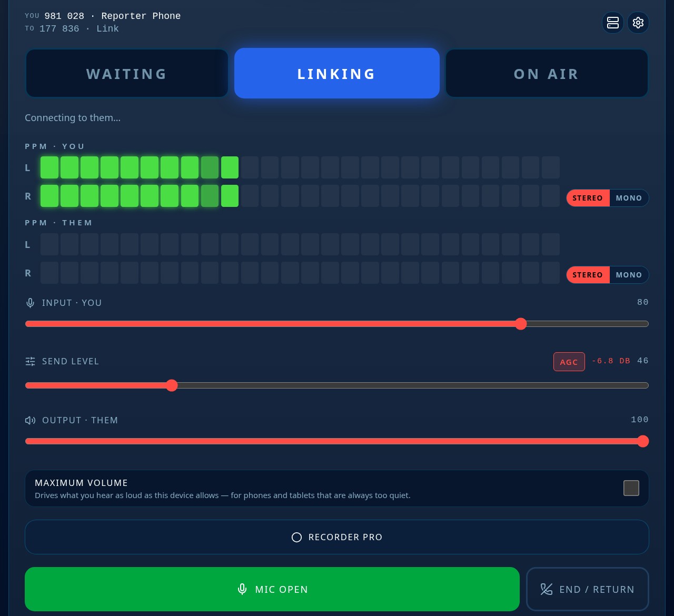
Task: Click the send level value 46
Action: tap(643, 361)
